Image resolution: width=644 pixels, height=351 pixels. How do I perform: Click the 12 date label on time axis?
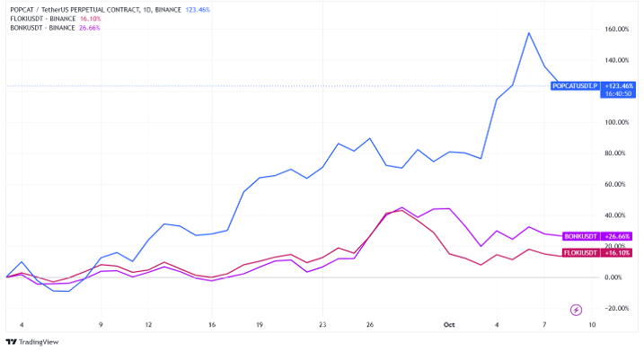pos(148,325)
